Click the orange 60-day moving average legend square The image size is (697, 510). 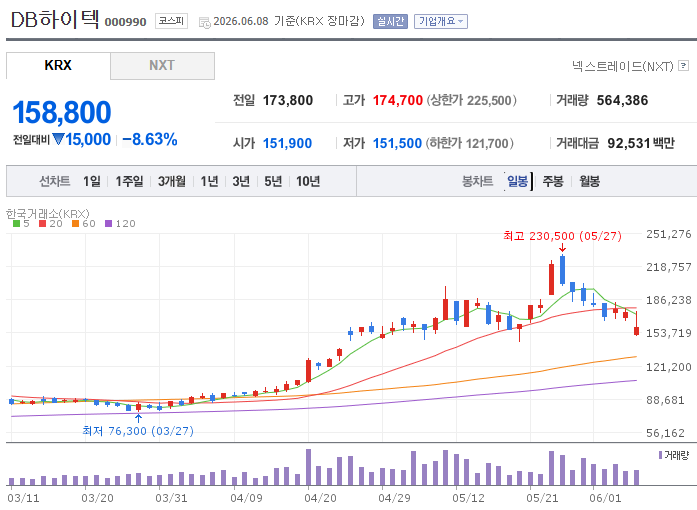click(x=76, y=224)
